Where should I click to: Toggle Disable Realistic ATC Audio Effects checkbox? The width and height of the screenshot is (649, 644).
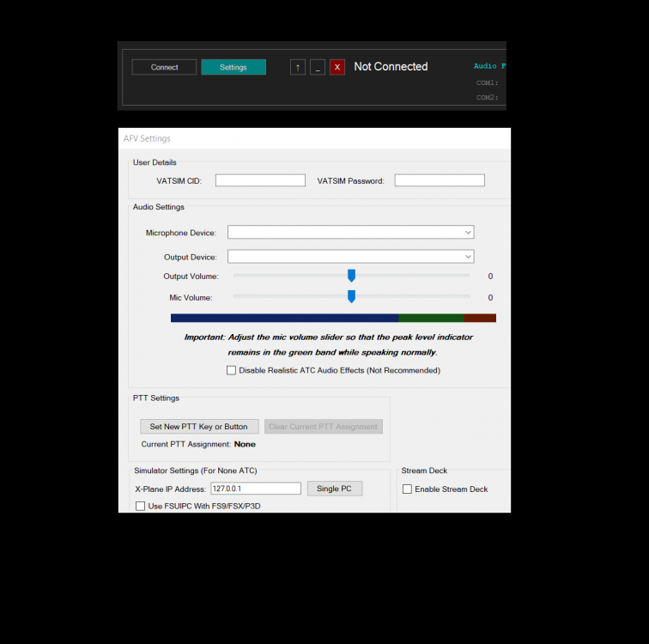[x=231, y=371]
